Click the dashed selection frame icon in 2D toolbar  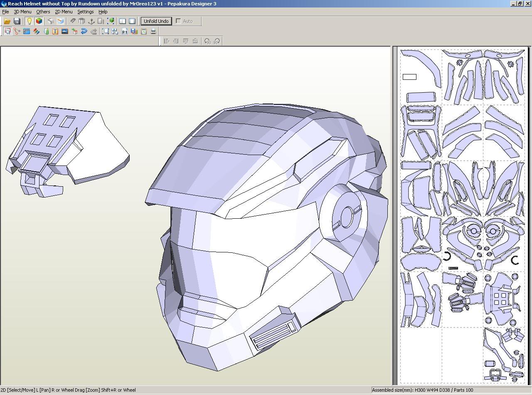click(x=106, y=31)
